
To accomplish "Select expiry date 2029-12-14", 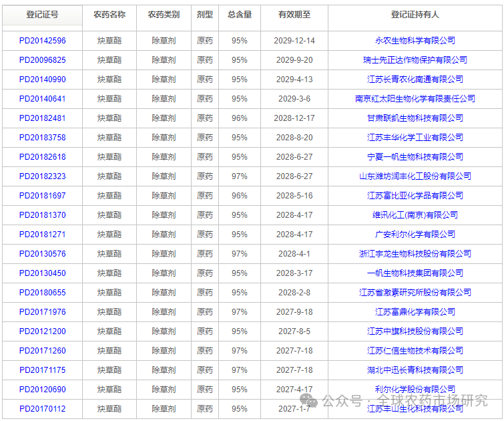I will coord(294,41).
